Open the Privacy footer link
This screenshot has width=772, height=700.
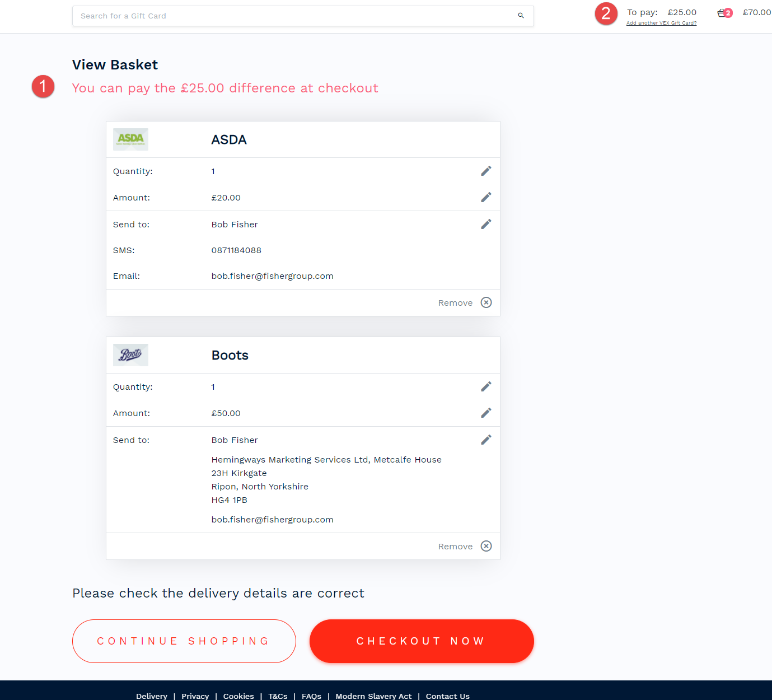pos(195,696)
